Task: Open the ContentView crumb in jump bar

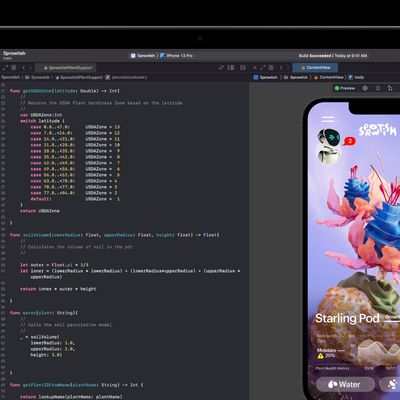Action: 329,77
